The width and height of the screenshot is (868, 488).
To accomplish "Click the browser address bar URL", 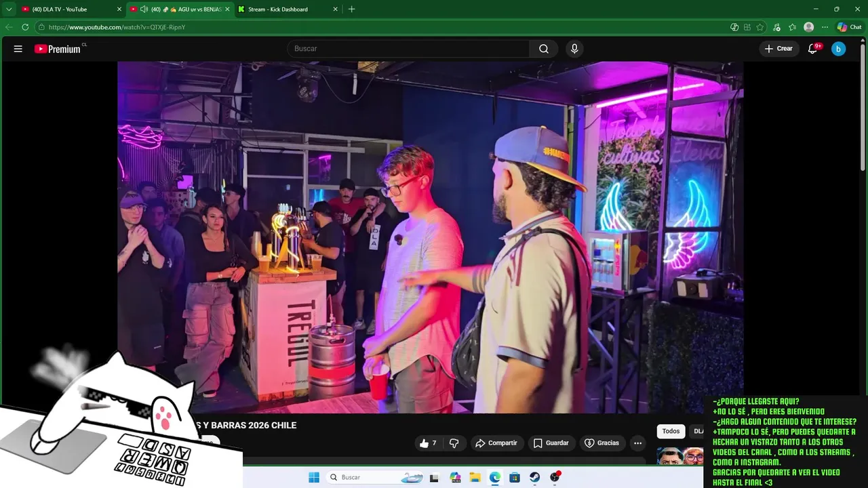I will 117,27.
